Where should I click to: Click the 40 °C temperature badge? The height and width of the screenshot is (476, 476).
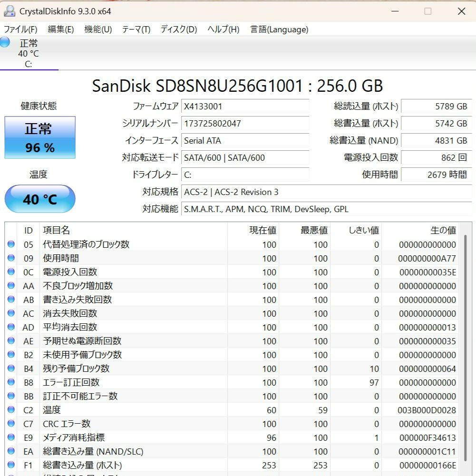[x=39, y=199]
